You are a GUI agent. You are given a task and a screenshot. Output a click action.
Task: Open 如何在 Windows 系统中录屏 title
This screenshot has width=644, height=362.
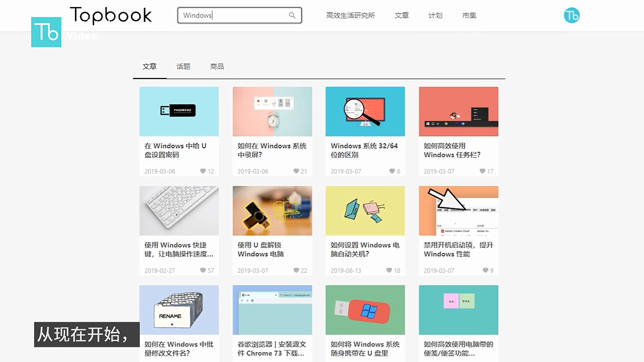pyautogui.click(x=272, y=150)
